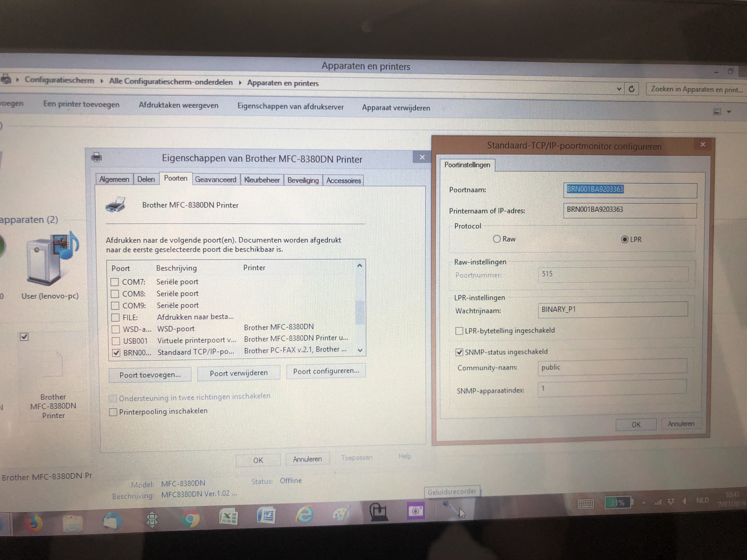Viewport: 747px width, 560px height.
Task: Disable SNMP-status ingeschakeld checkbox
Action: (x=459, y=352)
